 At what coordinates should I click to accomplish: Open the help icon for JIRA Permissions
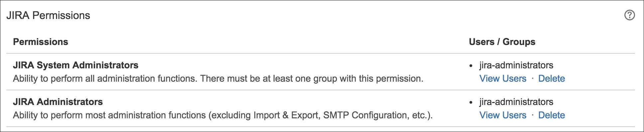(x=629, y=15)
